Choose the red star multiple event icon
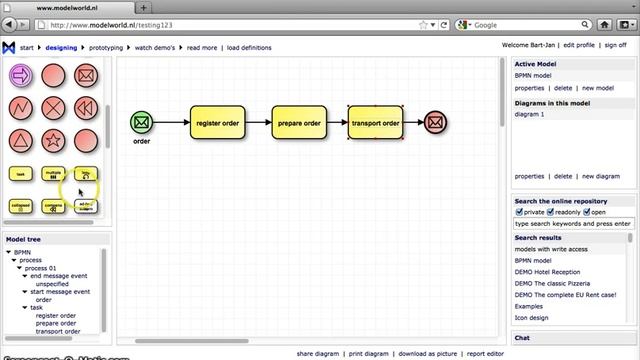The width and height of the screenshot is (640, 360). tap(53, 141)
